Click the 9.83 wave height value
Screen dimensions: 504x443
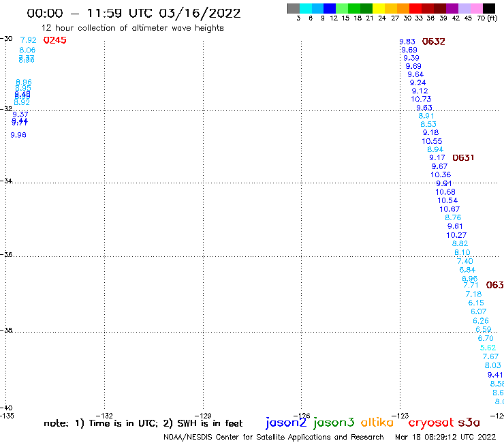pyautogui.click(x=407, y=42)
